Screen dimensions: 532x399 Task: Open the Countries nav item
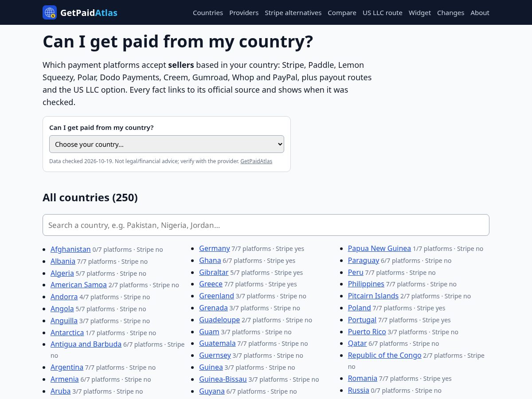[208, 13]
